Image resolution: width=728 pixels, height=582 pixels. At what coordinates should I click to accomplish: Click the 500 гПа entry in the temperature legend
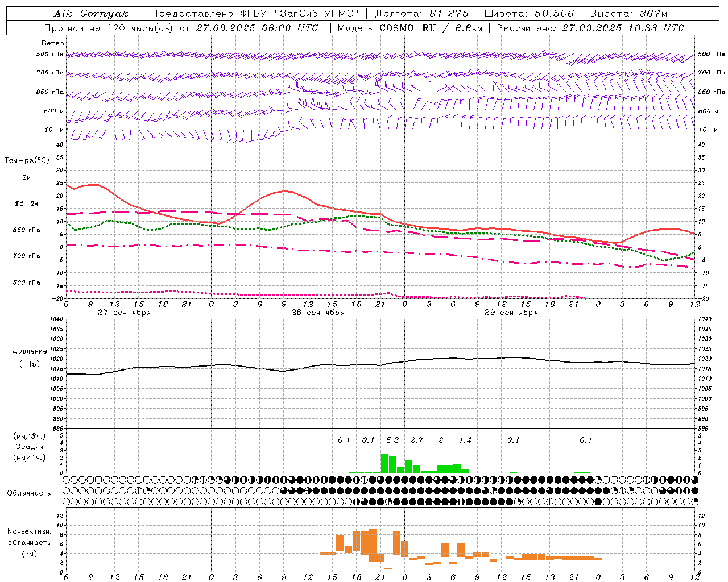27,282
